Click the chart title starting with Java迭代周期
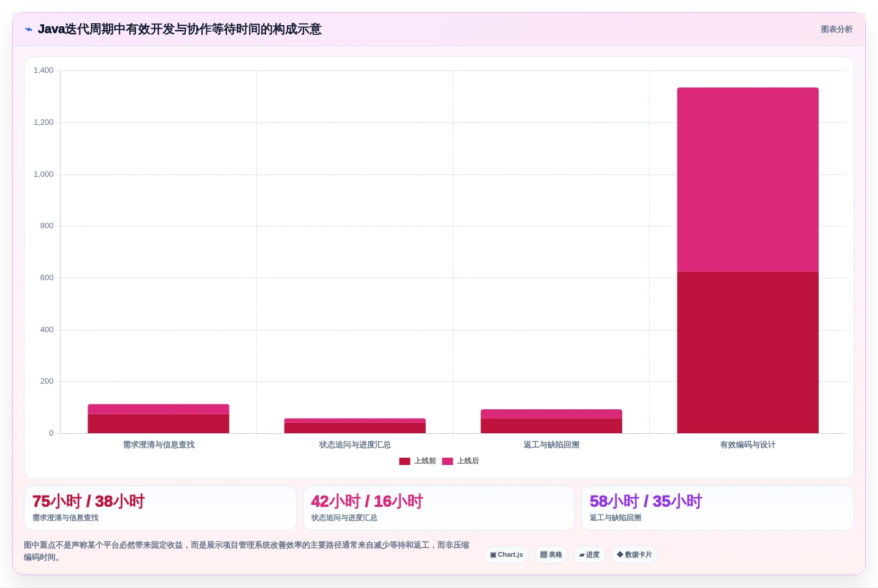Viewport: 878px width, 588px height. click(179, 29)
